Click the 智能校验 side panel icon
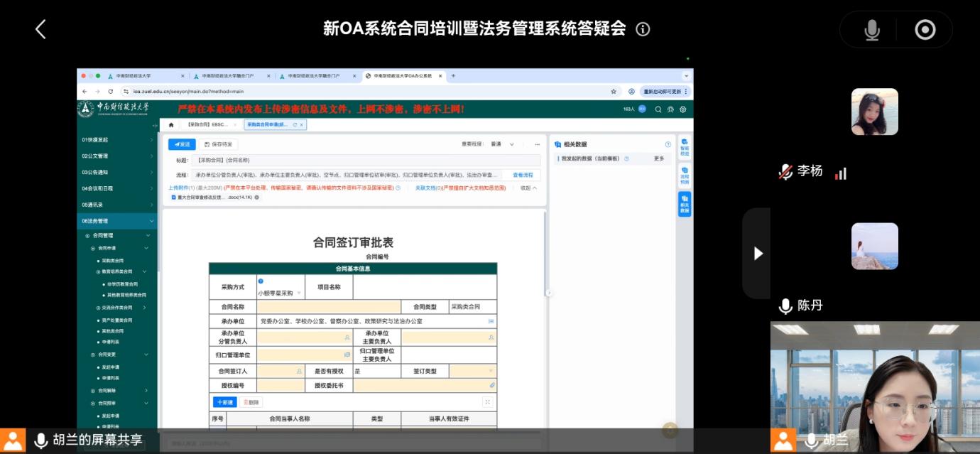The image size is (980, 454). (685, 148)
